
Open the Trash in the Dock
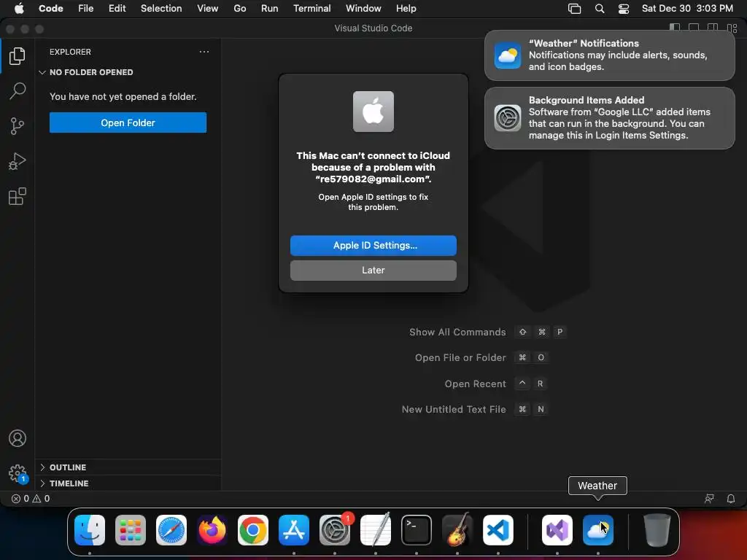coord(657,529)
